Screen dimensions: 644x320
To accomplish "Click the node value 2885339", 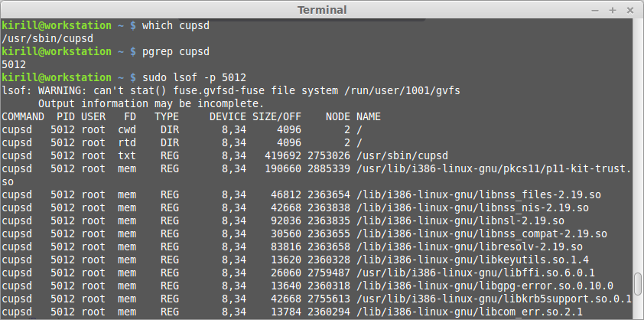I will click(329, 169).
